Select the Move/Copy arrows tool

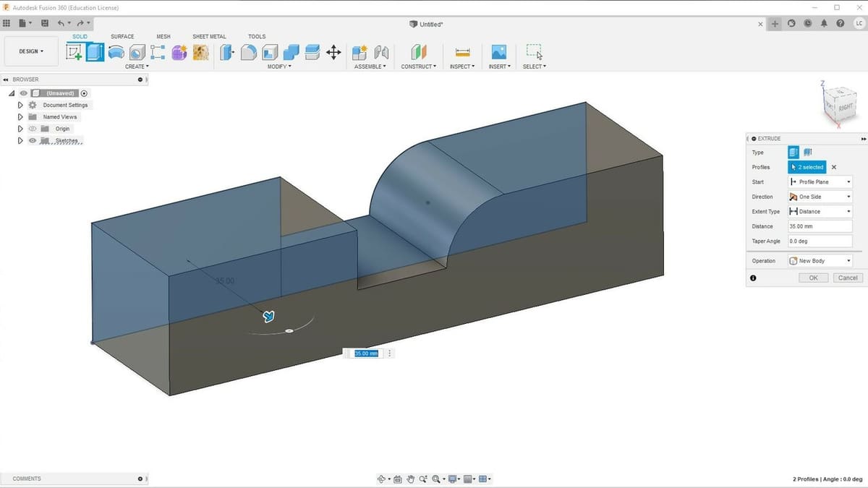pyautogui.click(x=333, y=52)
